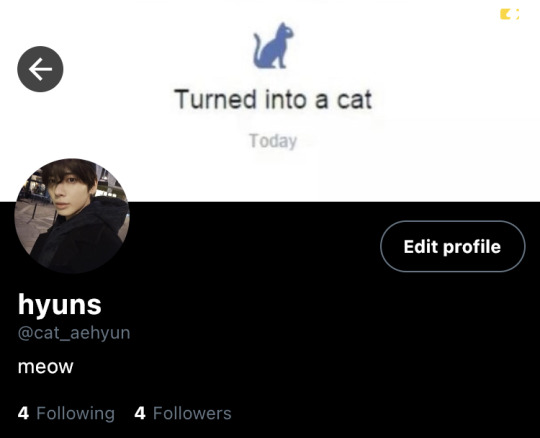Click the face in the round avatar
Image resolution: width=540 pixels, height=438 pixels.
click(68, 195)
